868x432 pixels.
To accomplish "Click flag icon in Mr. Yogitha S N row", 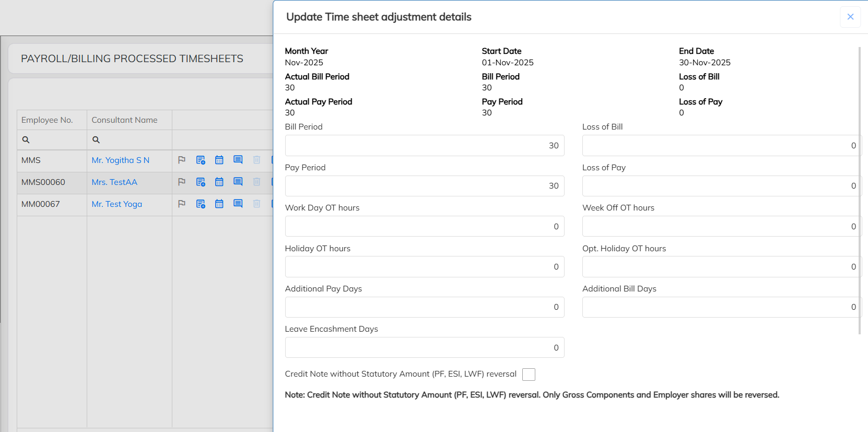I will (x=182, y=160).
